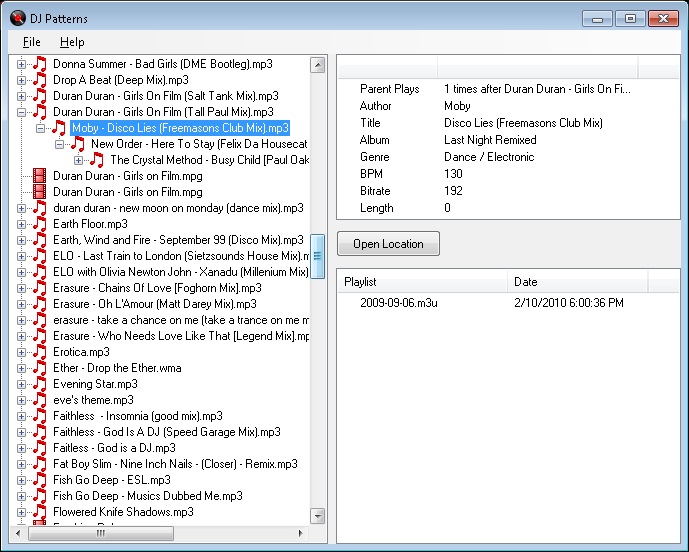Click the Open Location button

click(x=388, y=243)
